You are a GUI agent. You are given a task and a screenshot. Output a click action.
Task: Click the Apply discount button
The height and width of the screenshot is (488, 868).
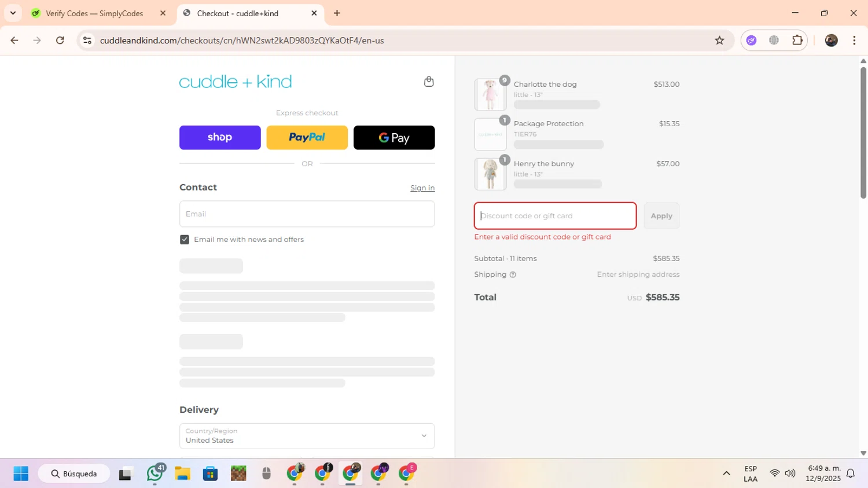(x=661, y=216)
